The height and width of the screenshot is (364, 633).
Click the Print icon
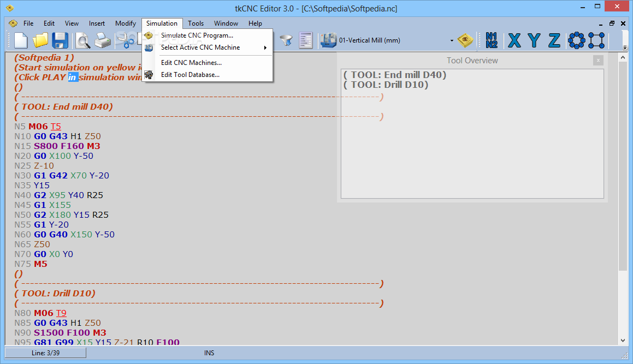tap(103, 41)
